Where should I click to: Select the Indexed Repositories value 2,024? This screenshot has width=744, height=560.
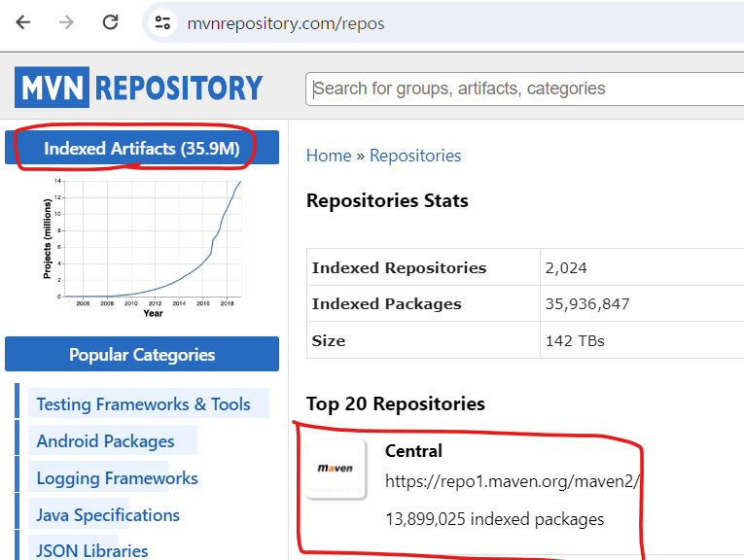[566, 268]
